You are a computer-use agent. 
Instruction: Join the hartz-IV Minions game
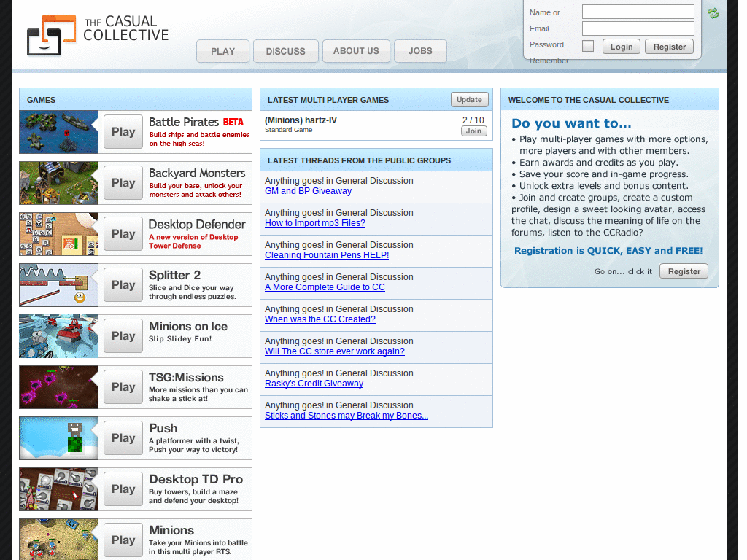(x=473, y=131)
